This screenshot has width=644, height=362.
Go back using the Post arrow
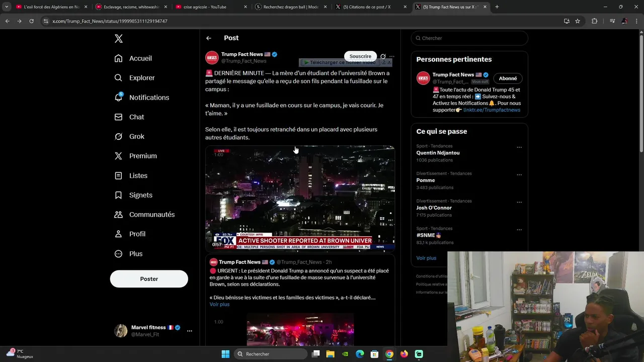(x=208, y=38)
